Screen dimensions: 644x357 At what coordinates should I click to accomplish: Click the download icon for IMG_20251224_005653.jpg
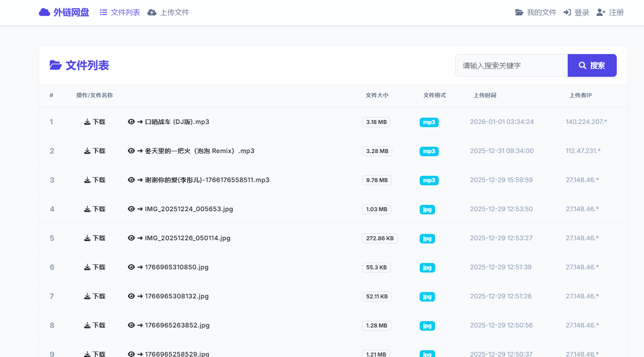pos(87,209)
